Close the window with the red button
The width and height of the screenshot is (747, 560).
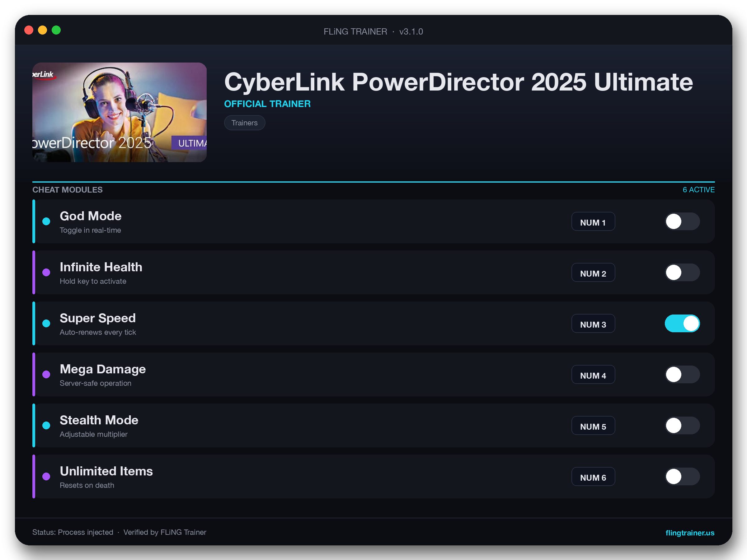coord(29,30)
